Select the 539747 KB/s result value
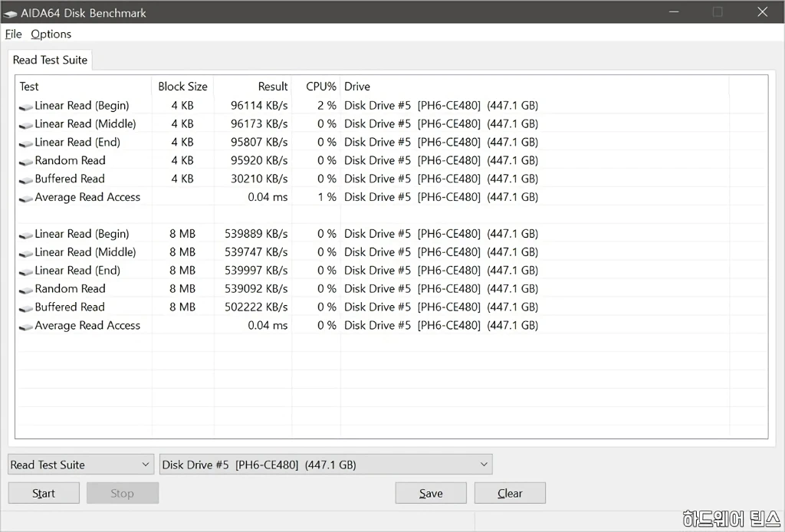Viewport: 785px width, 532px height. [x=256, y=251]
